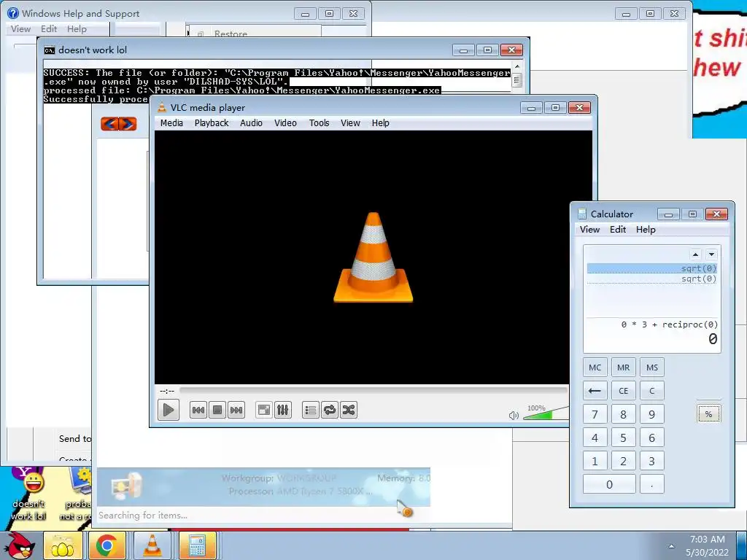Click Calculator history up arrow
Viewport: 747px width, 560px height.
pos(695,254)
